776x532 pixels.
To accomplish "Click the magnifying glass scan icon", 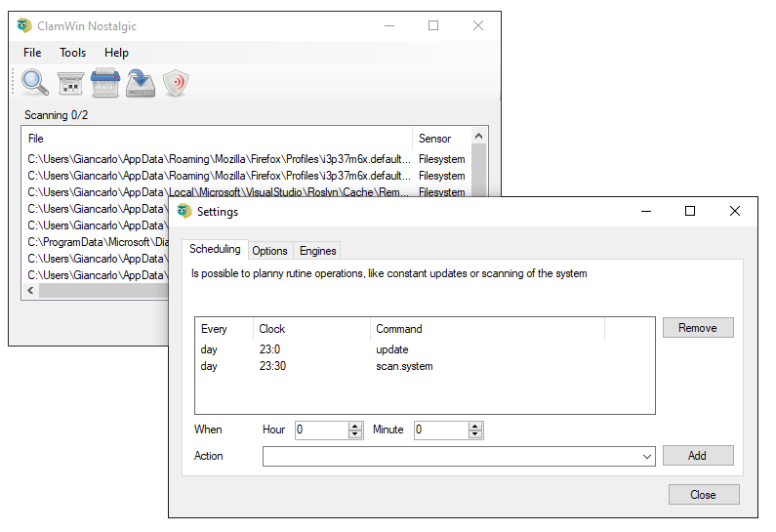I will 35,83.
